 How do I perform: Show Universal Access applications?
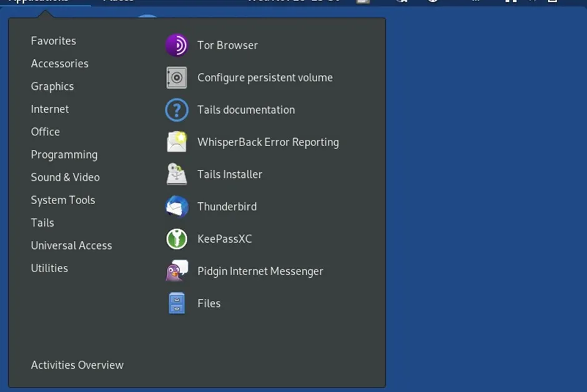[72, 246]
